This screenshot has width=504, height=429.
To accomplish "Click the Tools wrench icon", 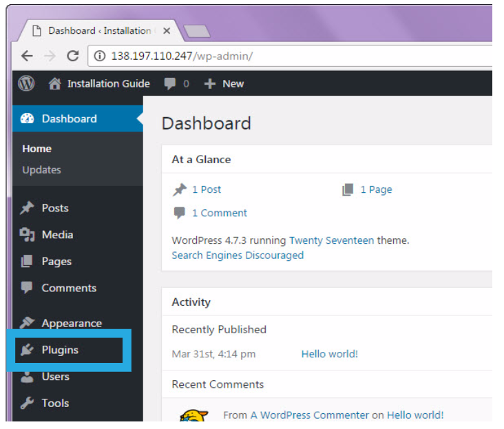I will 28,404.
